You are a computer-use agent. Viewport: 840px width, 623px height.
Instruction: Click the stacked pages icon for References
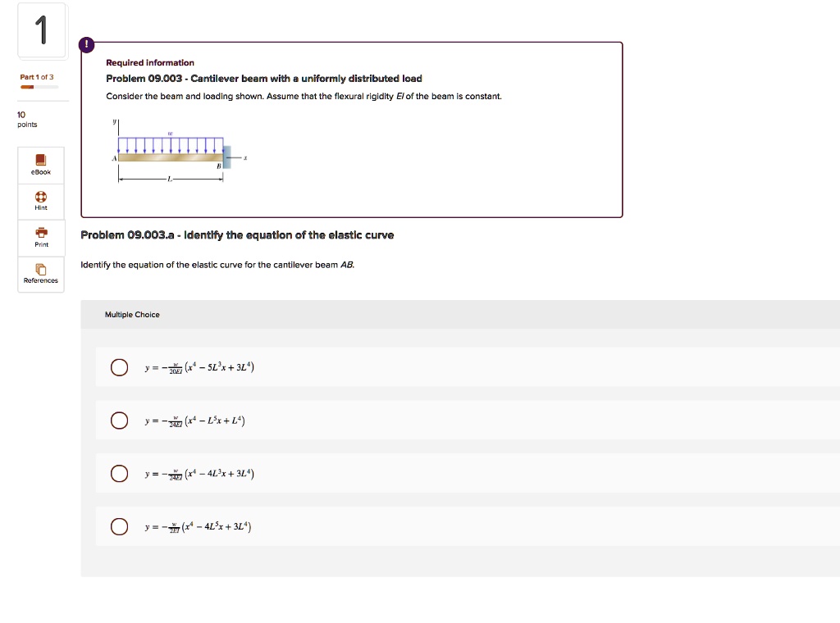[39, 268]
